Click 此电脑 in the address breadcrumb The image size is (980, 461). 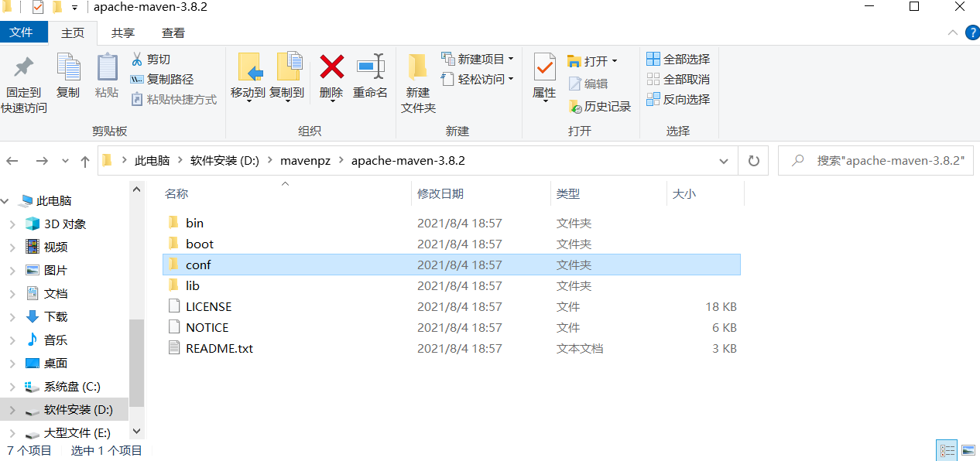coord(152,161)
